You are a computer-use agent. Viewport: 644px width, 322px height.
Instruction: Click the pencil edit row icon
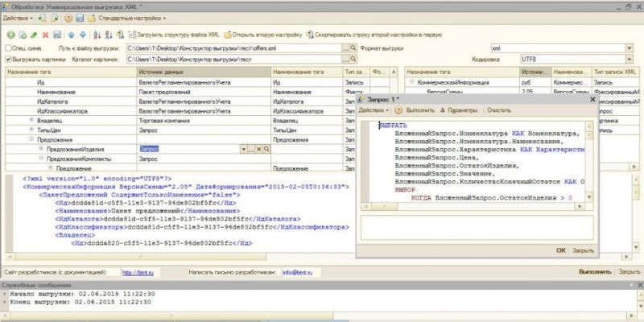34,35
